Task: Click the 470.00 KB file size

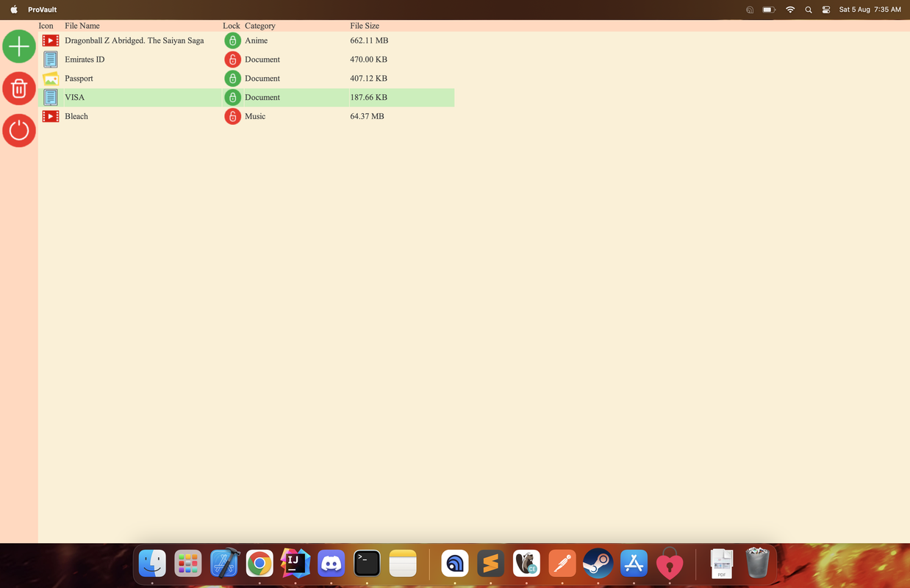Action: (368, 60)
